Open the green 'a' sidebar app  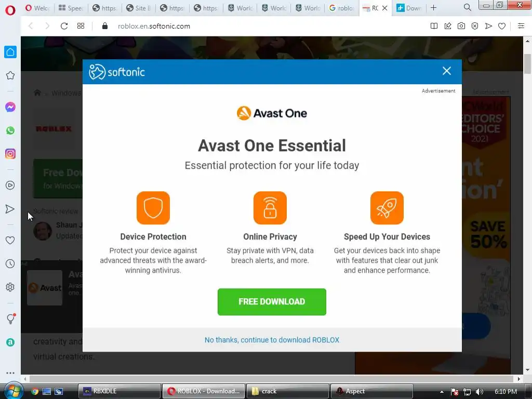click(x=10, y=342)
